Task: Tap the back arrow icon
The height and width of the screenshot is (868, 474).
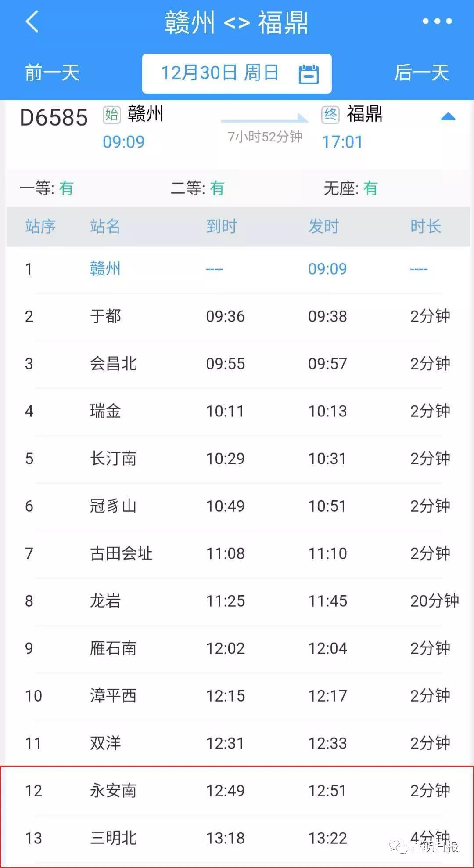Action: coord(32,21)
